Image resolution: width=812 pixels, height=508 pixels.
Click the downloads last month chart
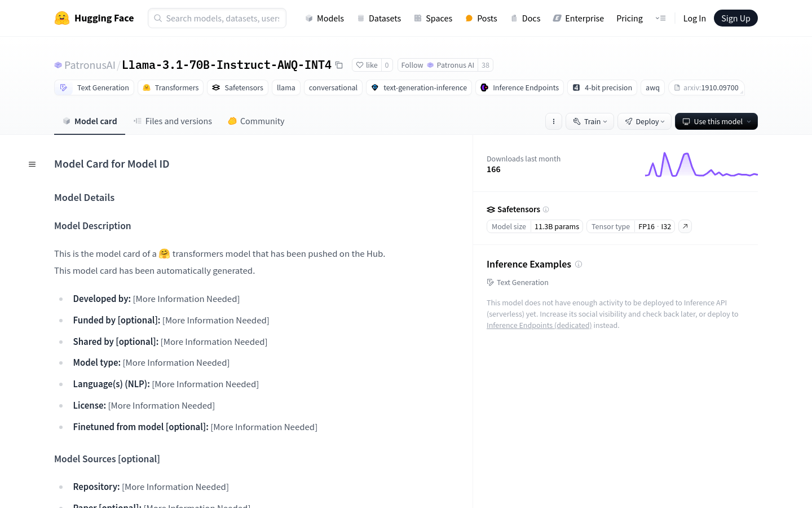tap(701, 165)
